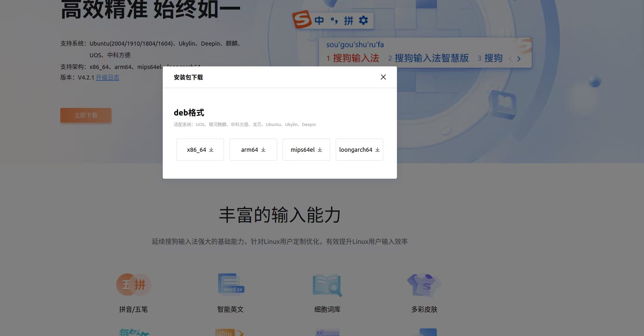This screenshot has width=644, height=336.
Task: Close the 安装包下载 dialog
Action: pyautogui.click(x=383, y=77)
